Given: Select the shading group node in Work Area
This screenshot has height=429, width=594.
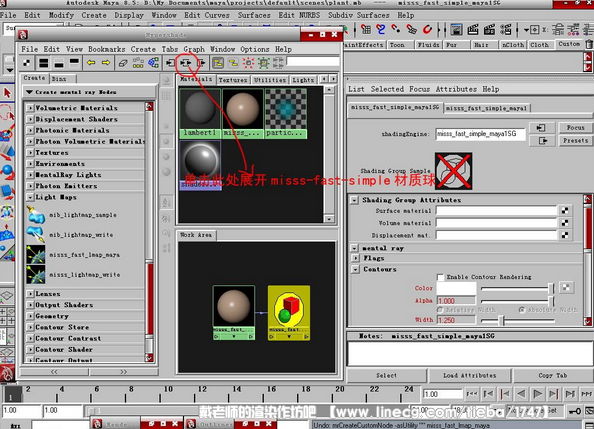Looking at the screenshot, I should pyautogui.click(x=289, y=313).
